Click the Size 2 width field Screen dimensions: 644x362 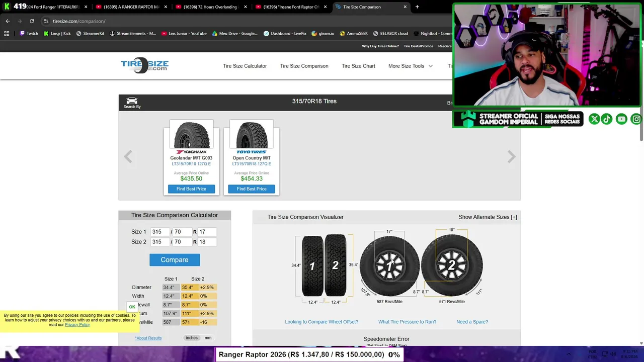click(x=159, y=242)
